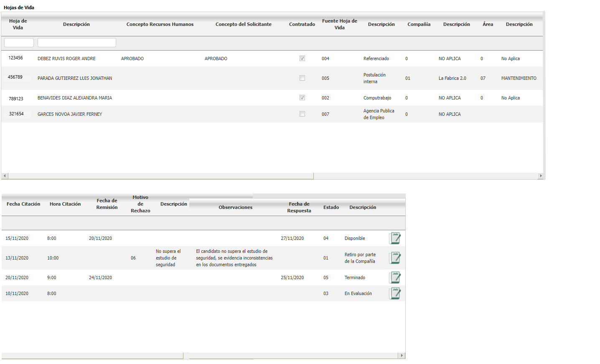Open edit icon for Terminado row

395,277
